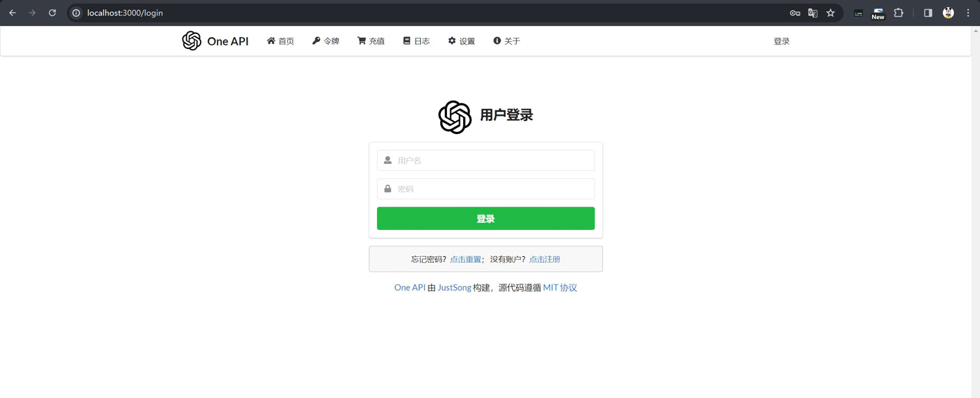Click the large logo beside 用户登录
980x398 pixels.
coord(455,118)
